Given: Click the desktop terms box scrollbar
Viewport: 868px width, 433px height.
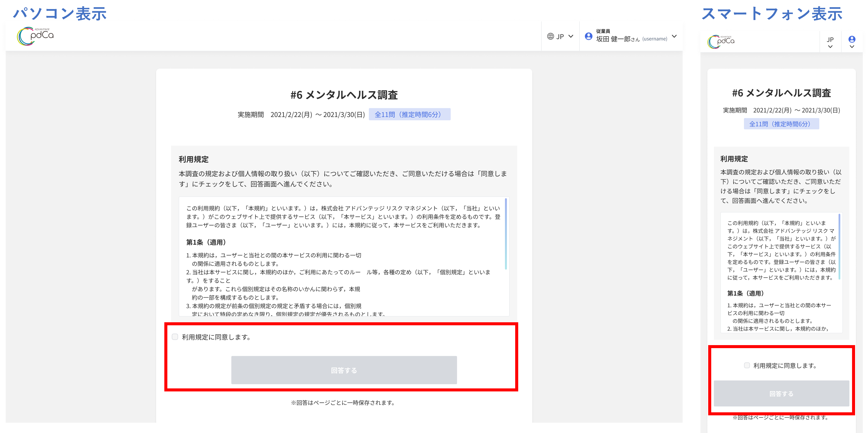Looking at the screenshot, I should click(x=505, y=234).
